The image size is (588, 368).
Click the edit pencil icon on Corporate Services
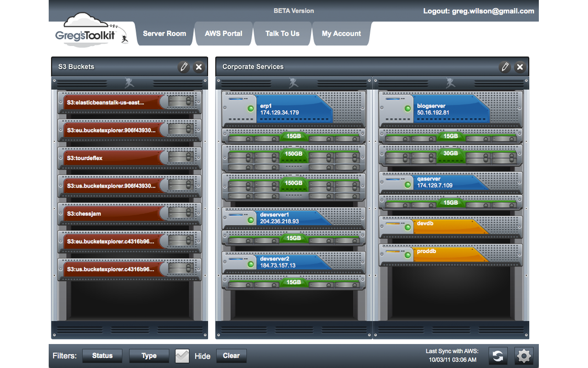[505, 67]
